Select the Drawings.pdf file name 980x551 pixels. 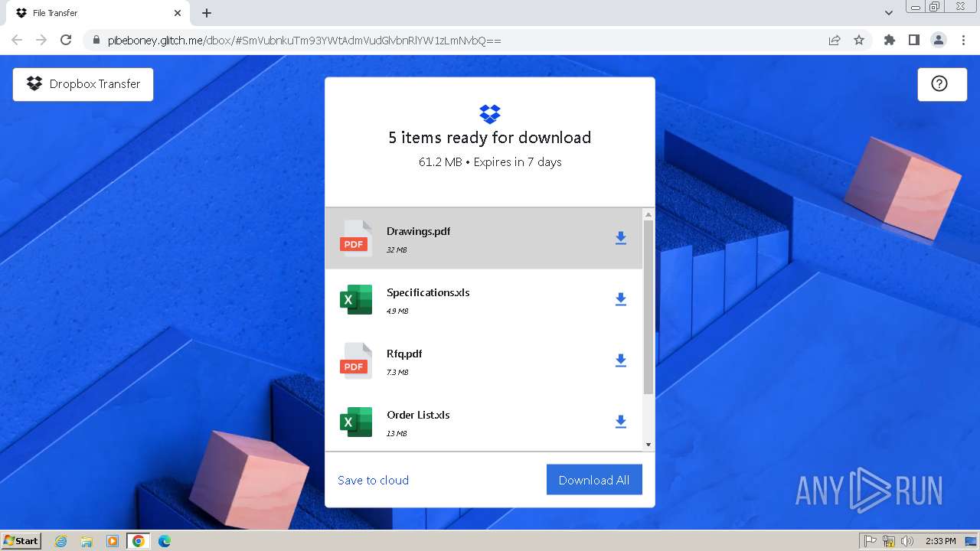418,231
